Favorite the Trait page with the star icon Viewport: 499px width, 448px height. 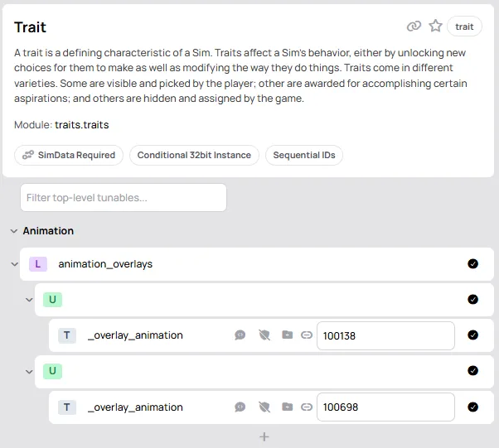click(x=435, y=26)
